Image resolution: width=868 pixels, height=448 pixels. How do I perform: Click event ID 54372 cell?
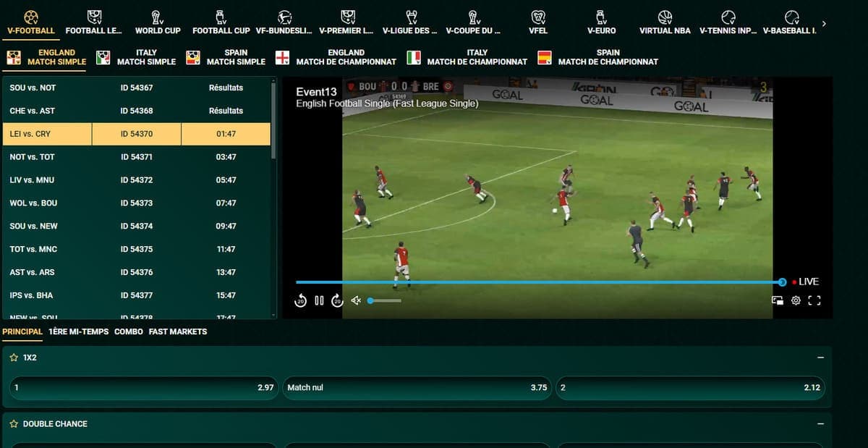(137, 180)
